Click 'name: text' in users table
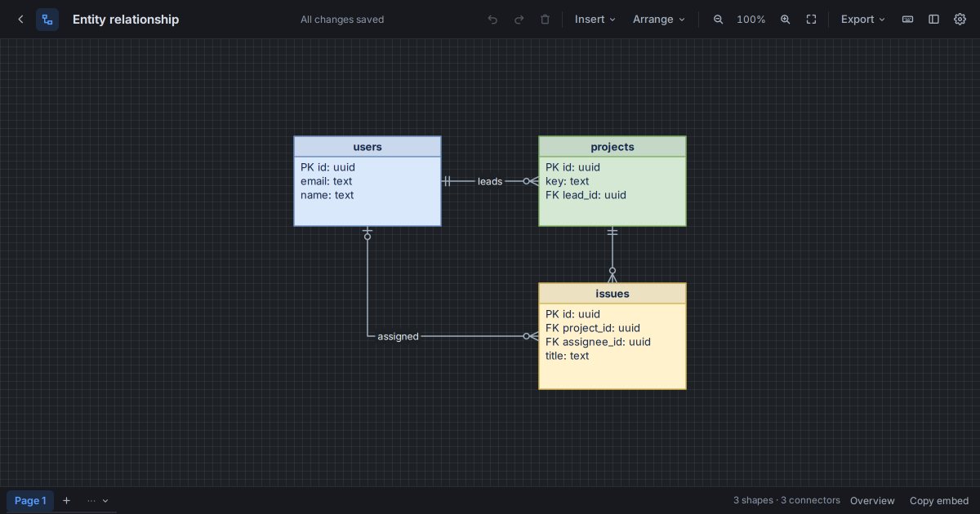The height and width of the screenshot is (514, 980). 327,195
